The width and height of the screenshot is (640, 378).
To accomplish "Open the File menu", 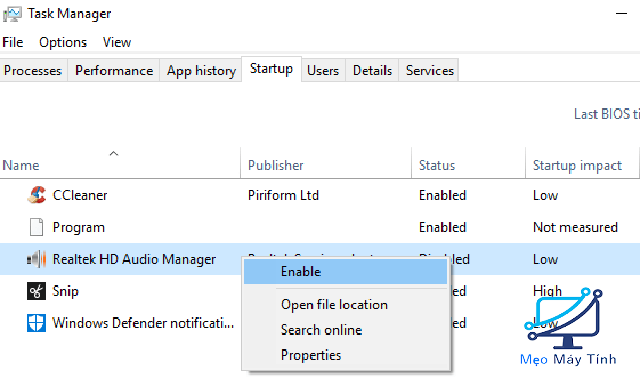I will 13,42.
